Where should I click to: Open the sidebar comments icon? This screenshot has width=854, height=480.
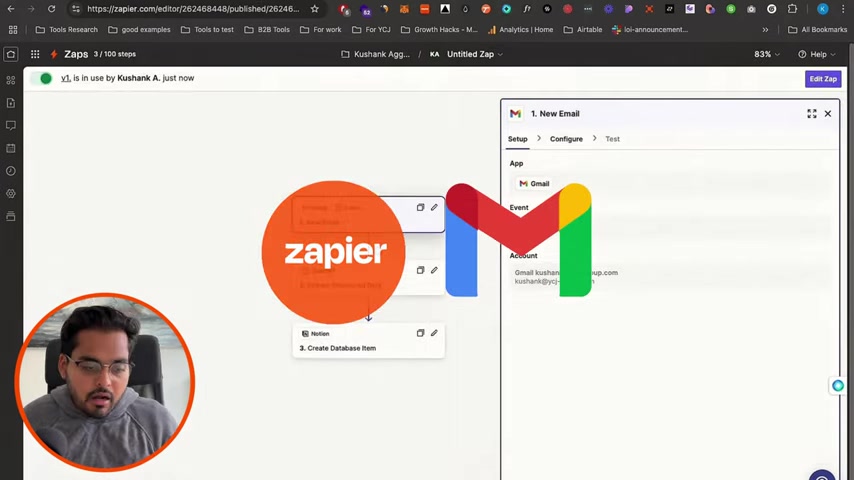click(x=11, y=125)
